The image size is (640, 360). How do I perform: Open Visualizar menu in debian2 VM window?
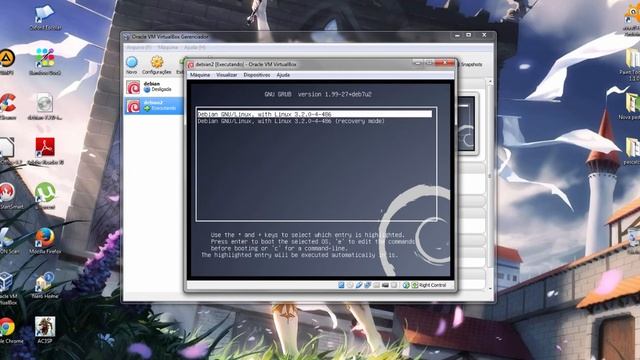click(x=227, y=75)
